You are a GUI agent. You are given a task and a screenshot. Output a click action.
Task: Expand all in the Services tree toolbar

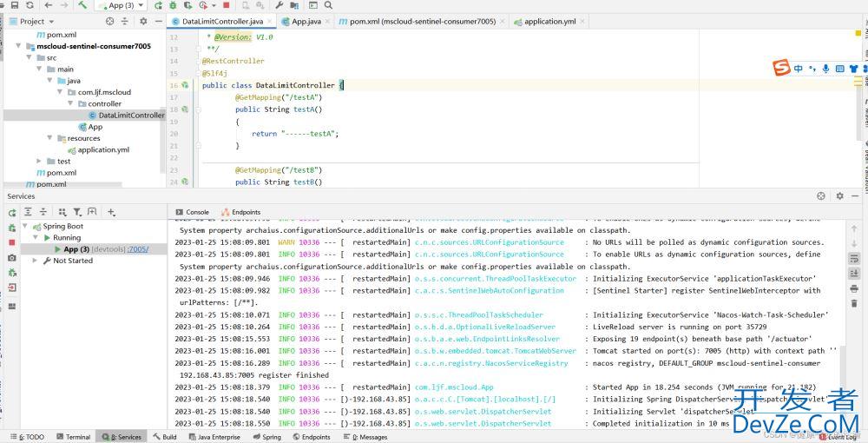29,212
